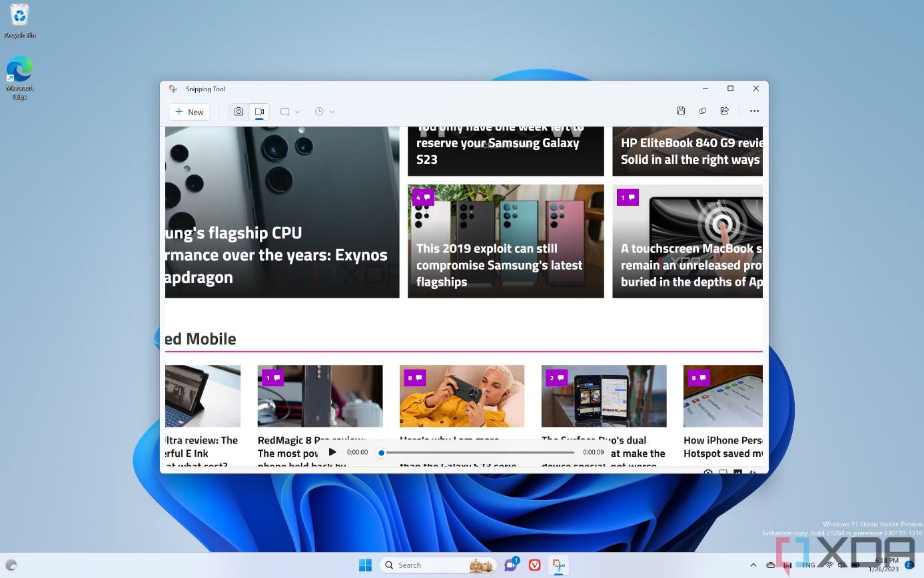Switch to Record (video) mode
Screen dimensions: 924x578
259,112
